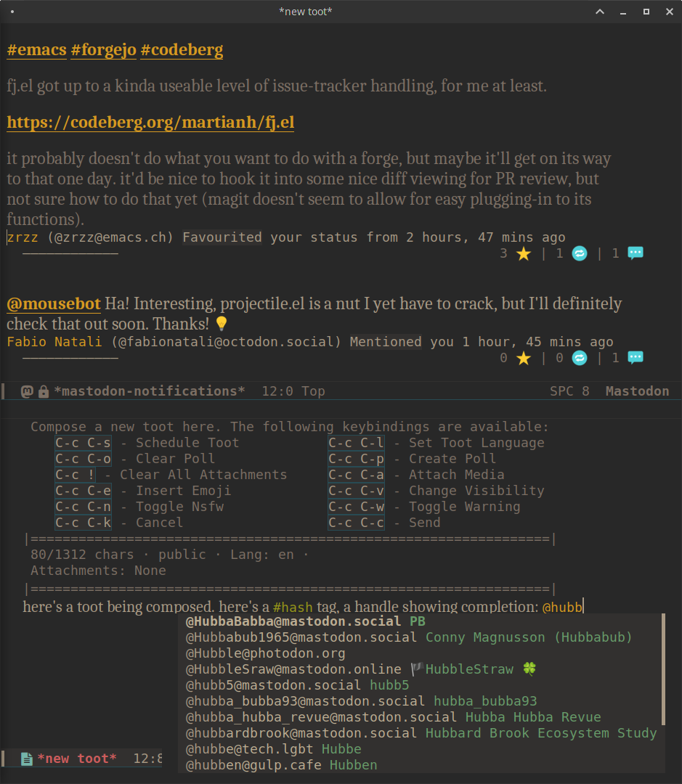The image size is (682, 784).
Task: Click the favourite star on zrzz's notification
Action: (x=524, y=253)
